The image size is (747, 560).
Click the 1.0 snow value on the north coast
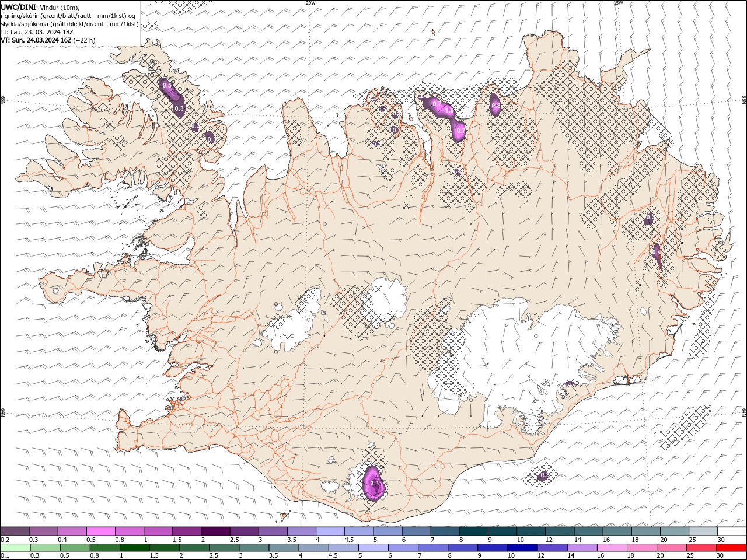(x=449, y=110)
